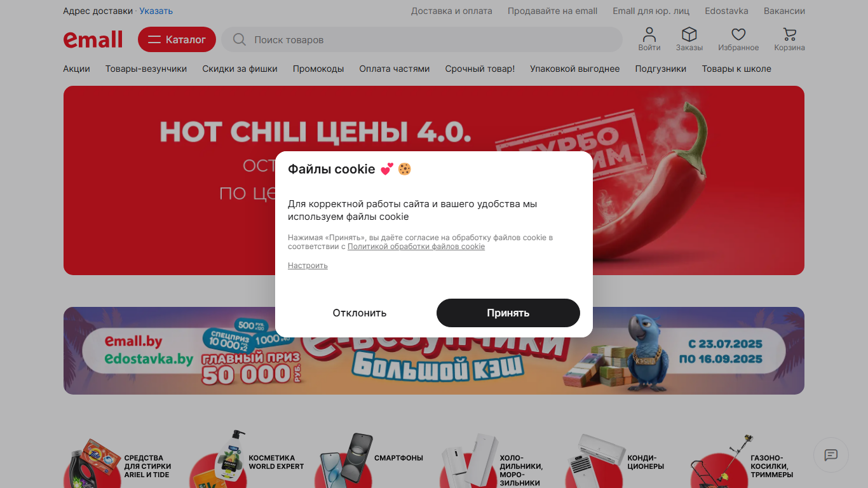868x488 pixels.
Task: Open the Акции menu item
Action: (x=76, y=69)
